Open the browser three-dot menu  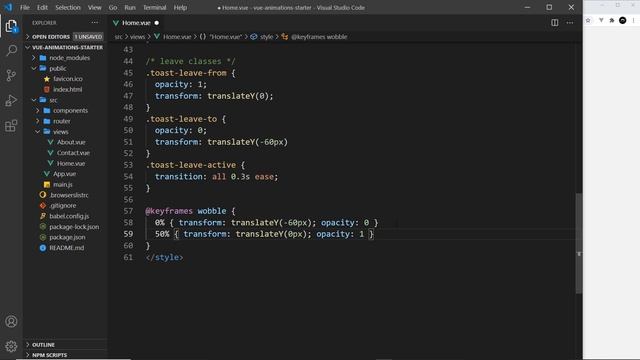pyautogui.click(x=633, y=20)
